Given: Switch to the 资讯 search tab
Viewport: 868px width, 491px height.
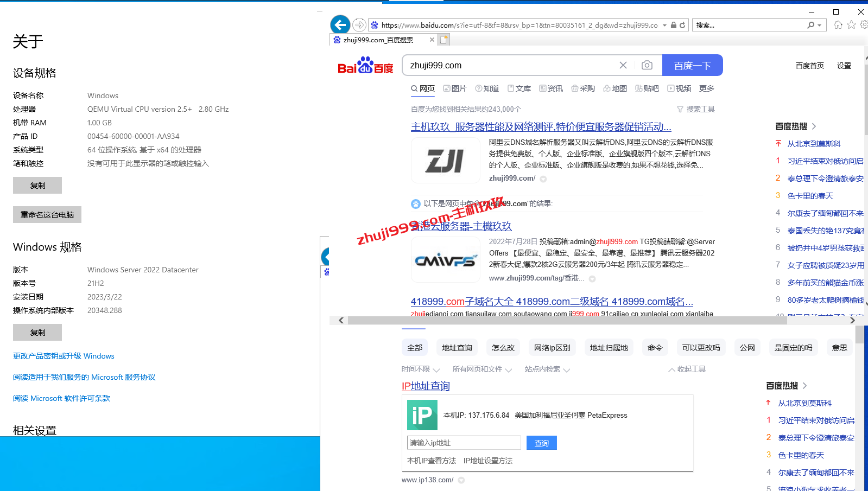Looking at the screenshot, I should tap(551, 88).
